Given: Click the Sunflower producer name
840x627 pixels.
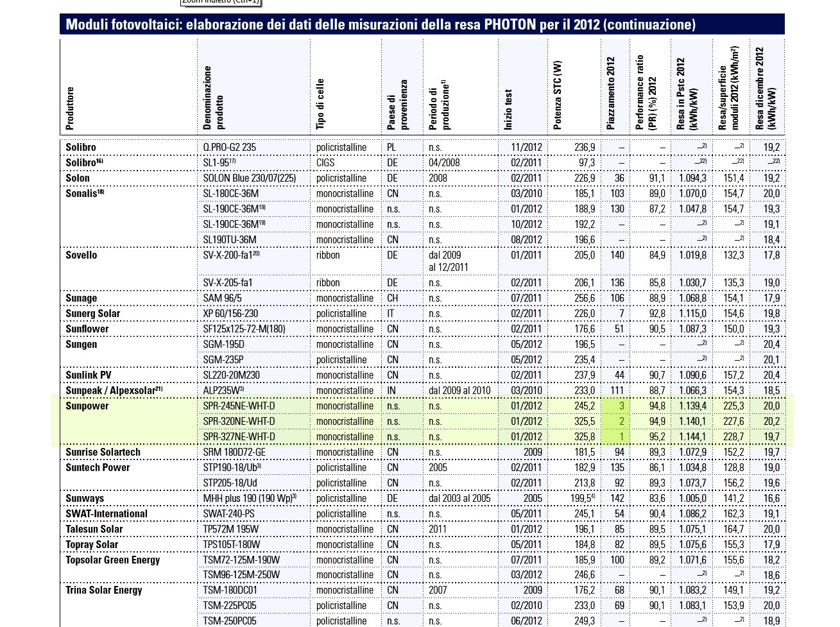Looking at the screenshot, I should click(x=87, y=329).
